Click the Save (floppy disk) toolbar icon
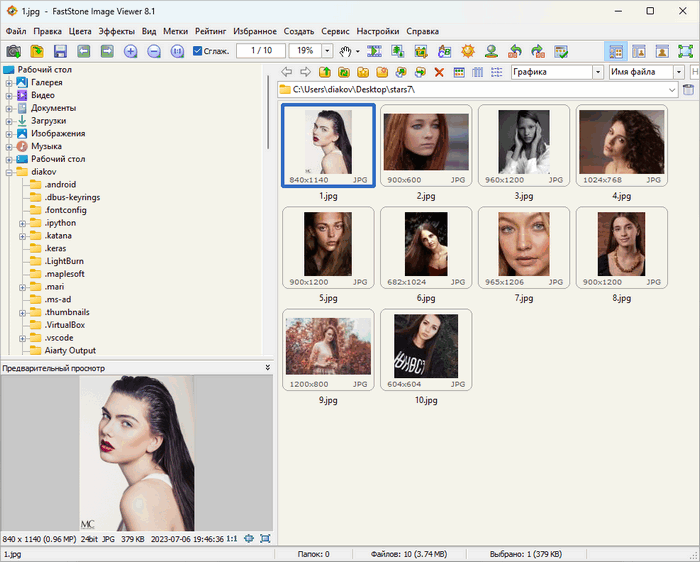 click(x=60, y=51)
